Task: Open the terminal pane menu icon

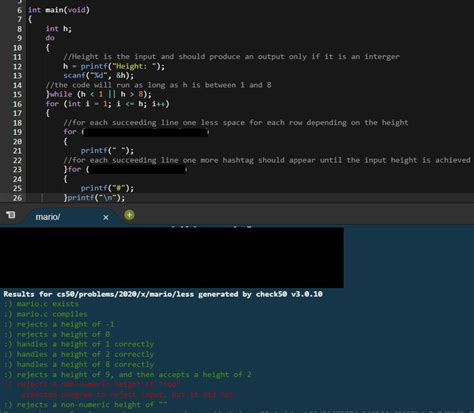Action: coord(11,215)
